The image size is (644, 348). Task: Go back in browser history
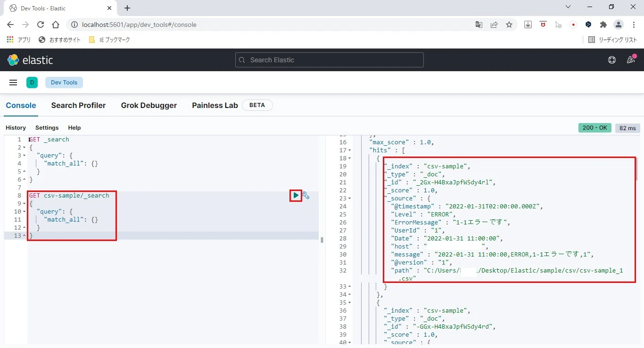tap(10, 25)
